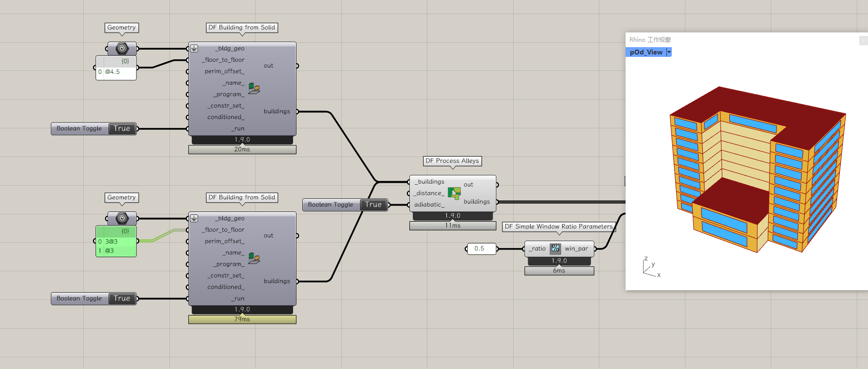Click the DF Process Alleys component icon
This screenshot has height=369, width=868.
point(454,193)
